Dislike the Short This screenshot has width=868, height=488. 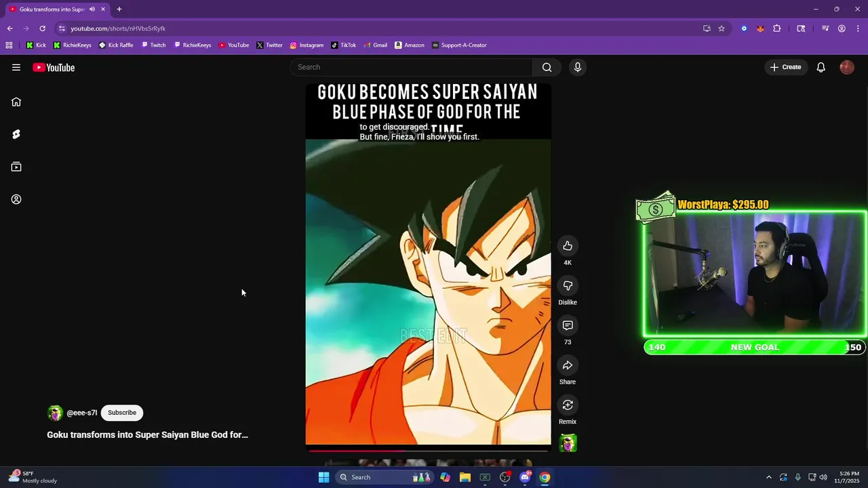point(568,285)
